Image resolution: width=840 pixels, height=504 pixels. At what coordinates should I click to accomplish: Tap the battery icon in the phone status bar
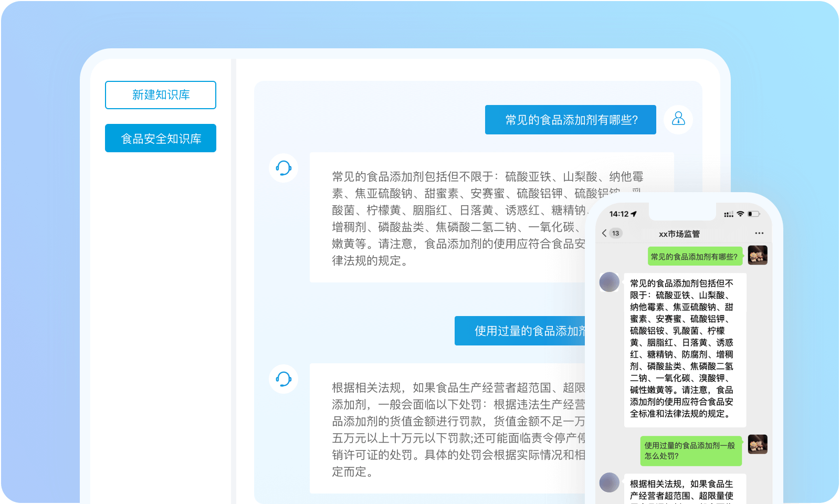[x=754, y=214]
